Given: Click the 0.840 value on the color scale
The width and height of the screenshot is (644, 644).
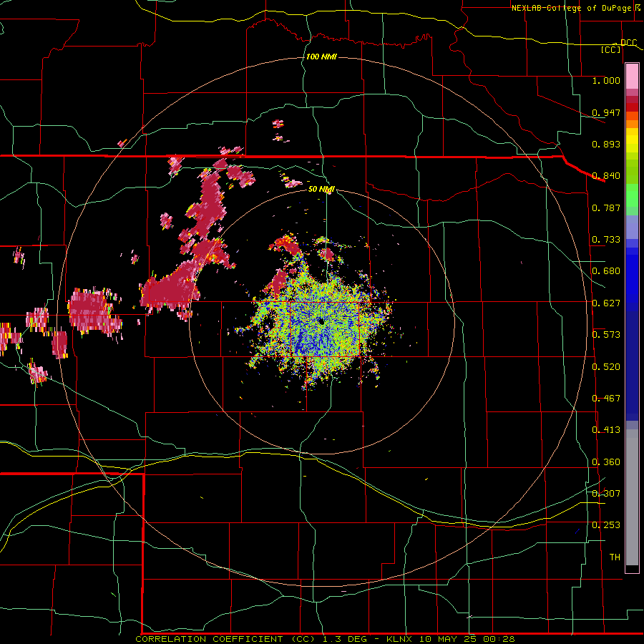Looking at the screenshot, I should (606, 176).
